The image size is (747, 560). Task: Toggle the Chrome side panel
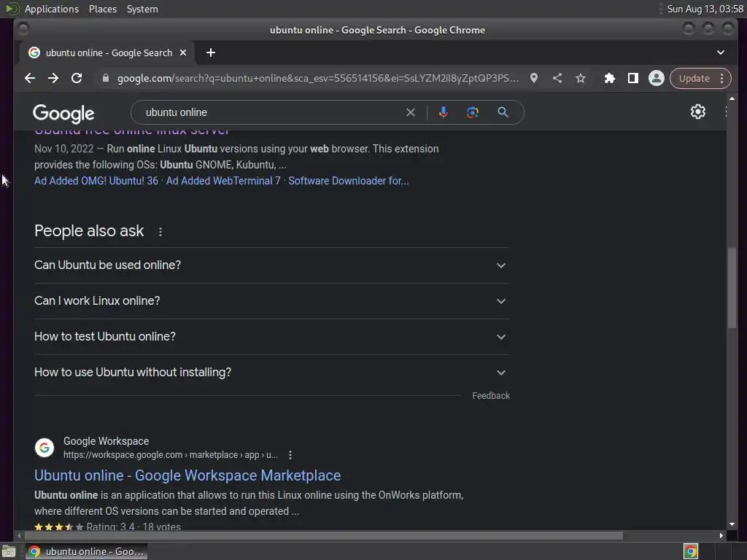633,78
